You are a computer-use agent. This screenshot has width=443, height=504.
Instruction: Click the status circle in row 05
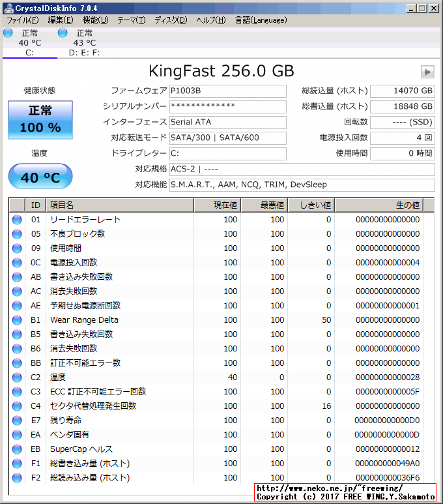(x=17, y=234)
